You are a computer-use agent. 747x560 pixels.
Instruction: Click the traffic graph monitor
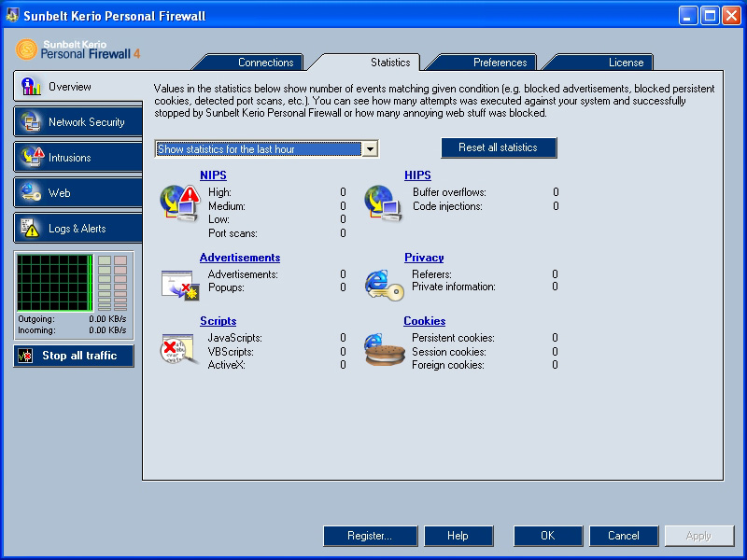pyautogui.click(x=55, y=283)
